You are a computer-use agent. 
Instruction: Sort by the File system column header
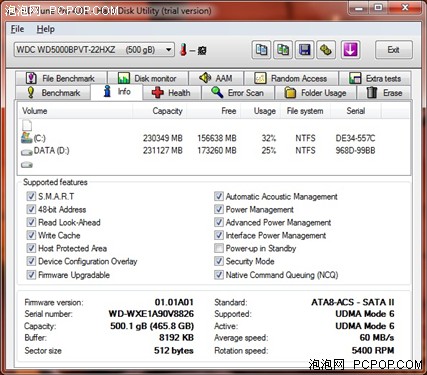click(306, 111)
